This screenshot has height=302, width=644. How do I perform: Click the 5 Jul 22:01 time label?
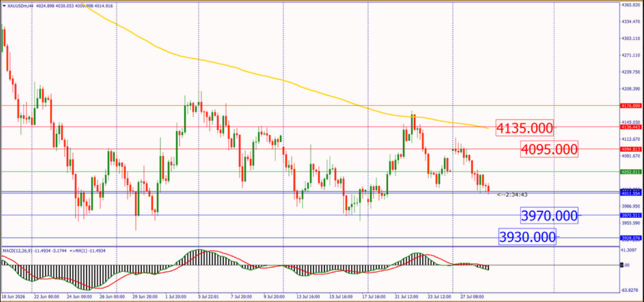[209, 296]
